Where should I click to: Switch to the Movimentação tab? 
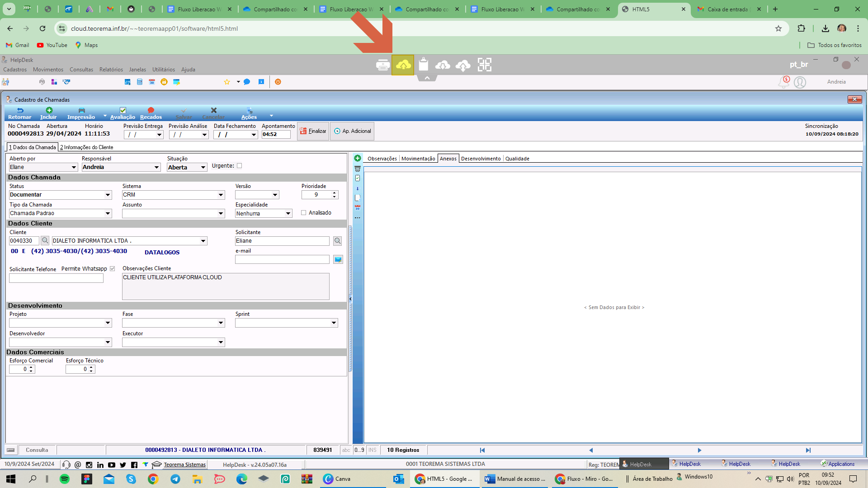(x=418, y=159)
